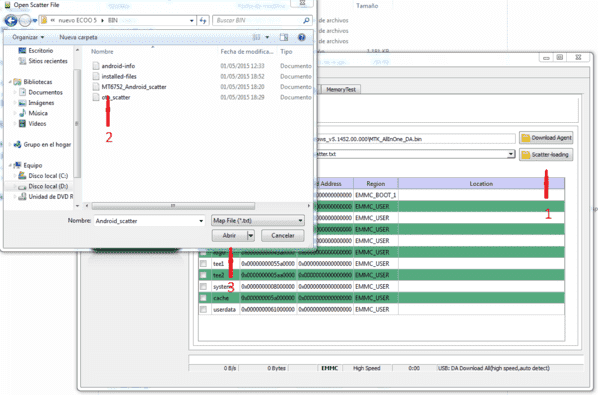Toggle the preview pane icon

point(284,37)
